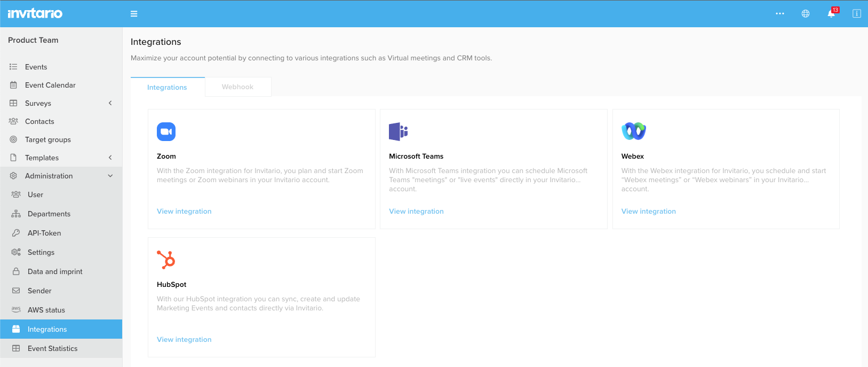Open Event Calendar from sidebar
868x367 pixels.
click(x=50, y=85)
